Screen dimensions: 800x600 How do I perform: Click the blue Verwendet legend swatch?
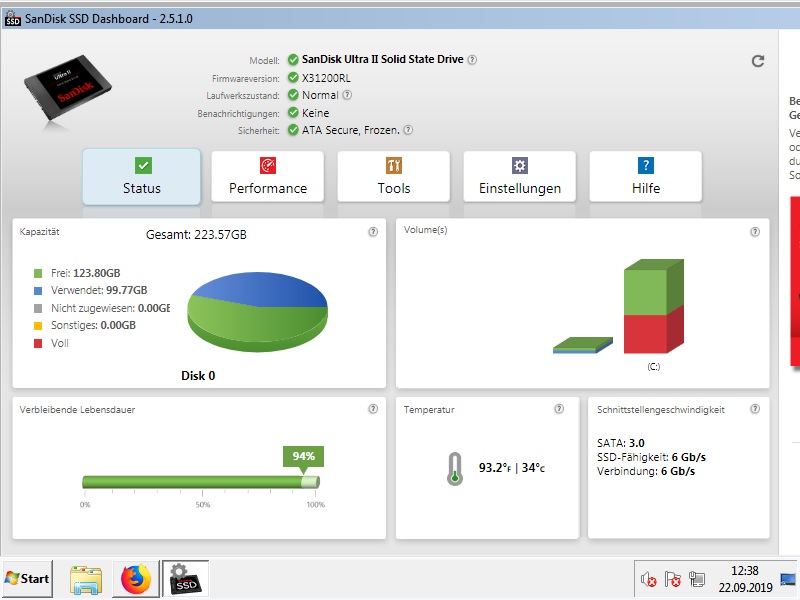(38, 291)
